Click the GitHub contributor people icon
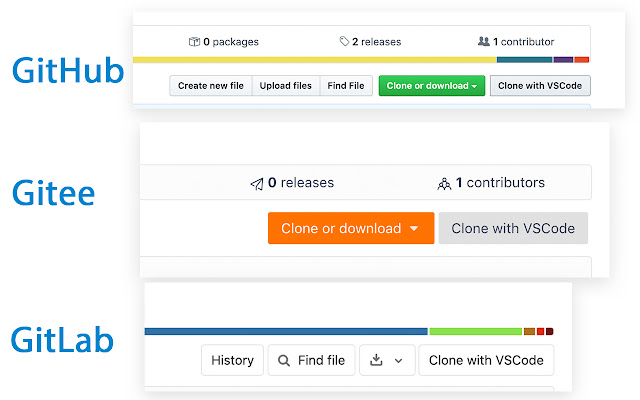The image size is (640, 400). pyautogui.click(x=484, y=41)
